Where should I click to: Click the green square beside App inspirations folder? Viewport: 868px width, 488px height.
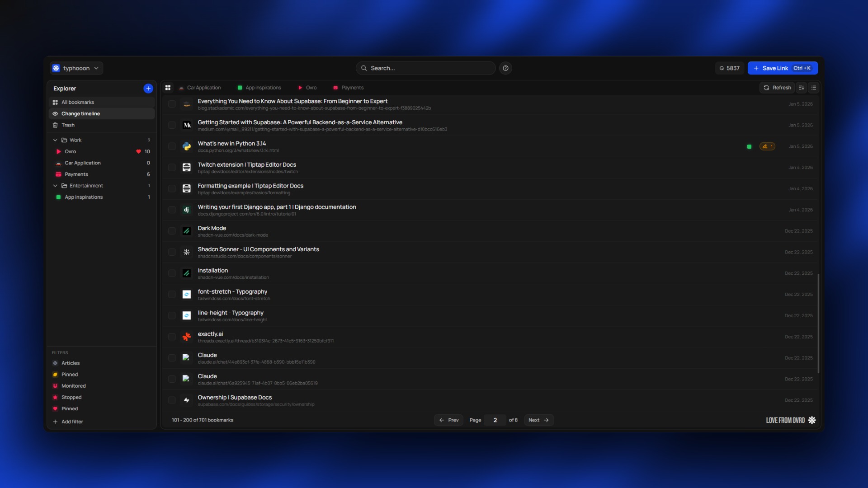click(58, 197)
